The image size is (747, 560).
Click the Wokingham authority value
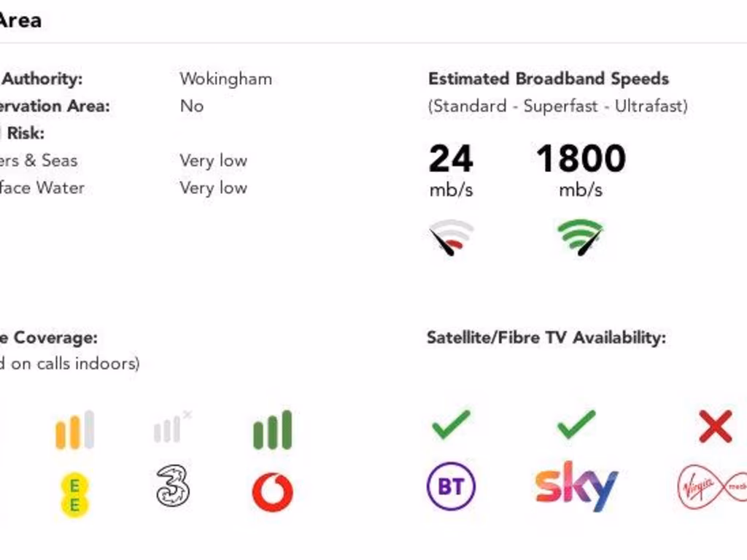[x=225, y=79]
